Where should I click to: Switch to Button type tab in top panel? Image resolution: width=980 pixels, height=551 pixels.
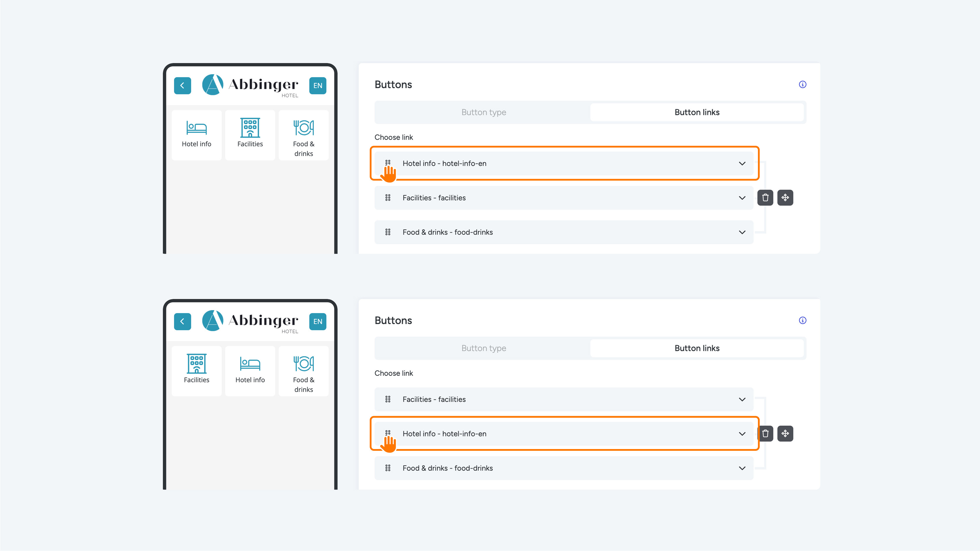(x=484, y=112)
